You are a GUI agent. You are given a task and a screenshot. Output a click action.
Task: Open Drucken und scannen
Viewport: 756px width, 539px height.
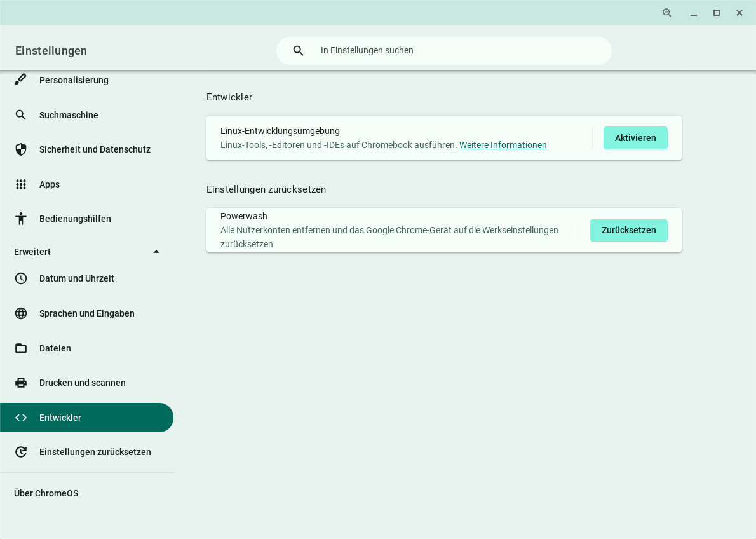click(x=87, y=383)
